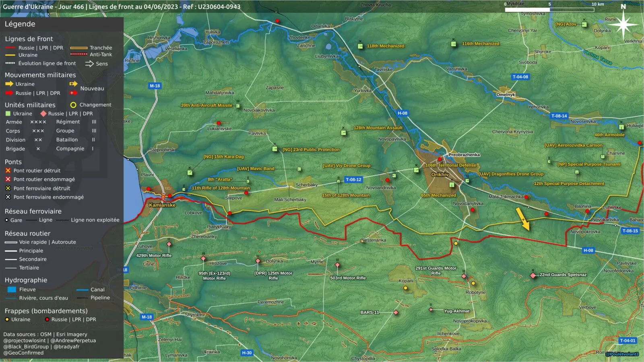Click the 22nd Guards Spetsnaz red diamond marker
Image resolution: width=644 pixels, height=362 pixels.
pos(533,276)
